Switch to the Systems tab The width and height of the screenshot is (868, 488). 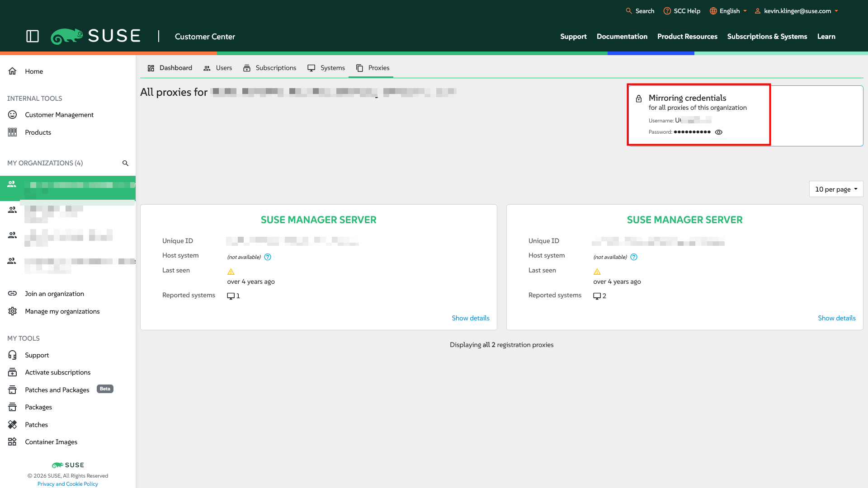(326, 68)
